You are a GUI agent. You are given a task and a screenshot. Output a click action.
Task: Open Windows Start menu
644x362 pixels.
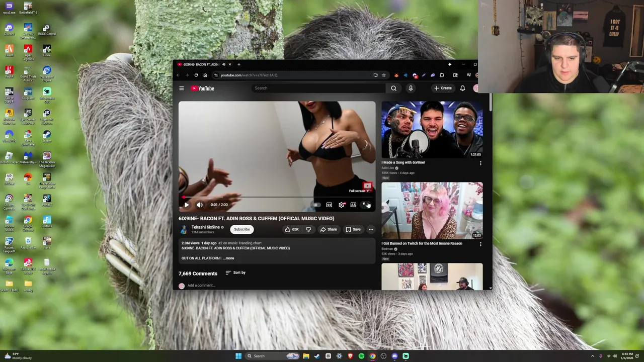tap(238, 356)
